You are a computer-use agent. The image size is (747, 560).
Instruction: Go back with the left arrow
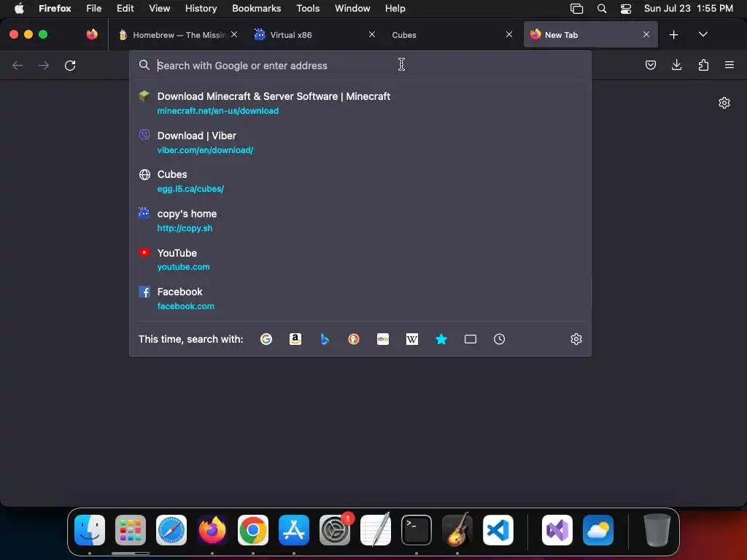pyautogui.click(x=18, y=65)
